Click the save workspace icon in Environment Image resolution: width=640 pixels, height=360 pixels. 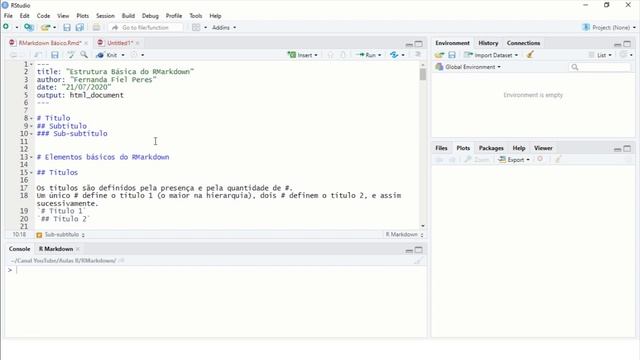click(452, 55)
